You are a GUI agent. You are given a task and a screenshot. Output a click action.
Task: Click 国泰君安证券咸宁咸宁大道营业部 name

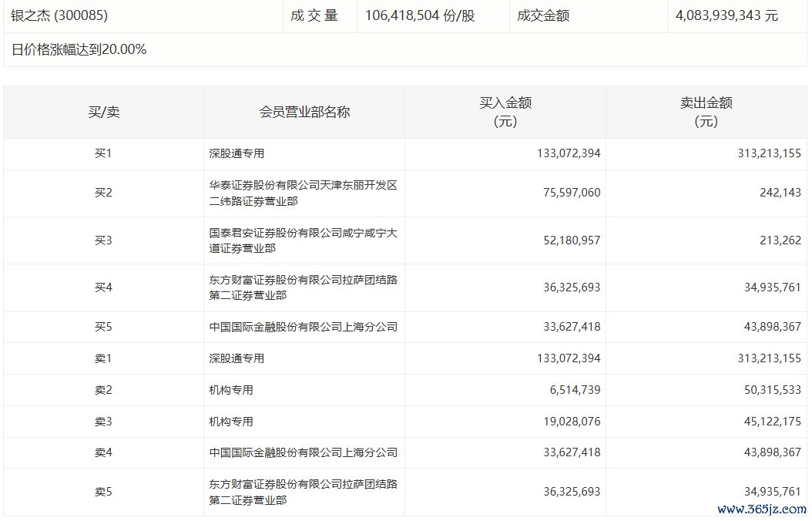click(x=303, y=240)
